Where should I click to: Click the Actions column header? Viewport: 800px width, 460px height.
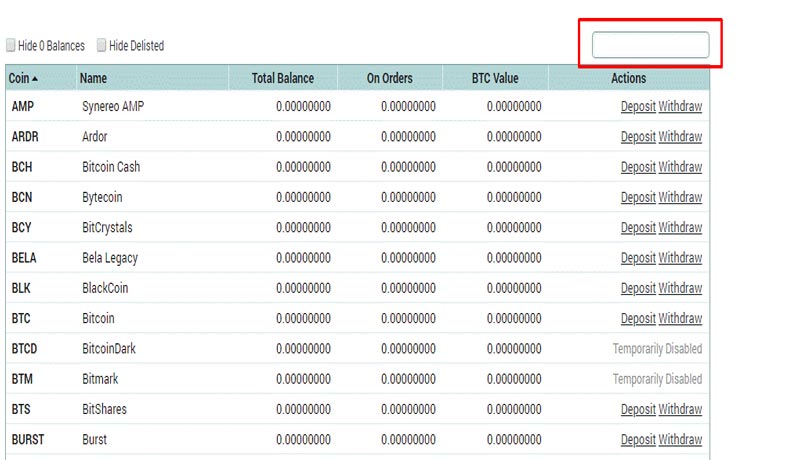629,78
